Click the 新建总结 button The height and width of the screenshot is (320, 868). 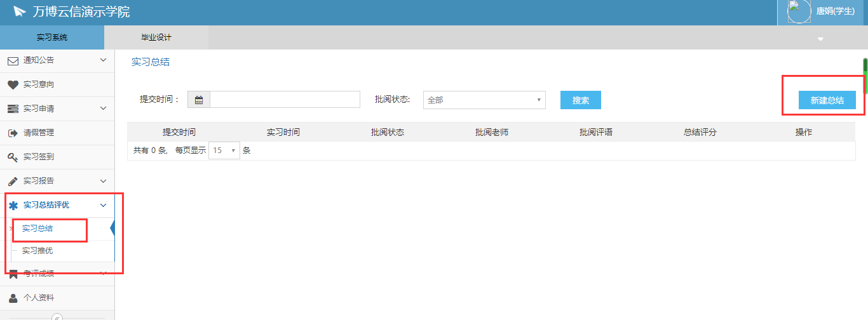pyautogui.click(x=827, y=100)
